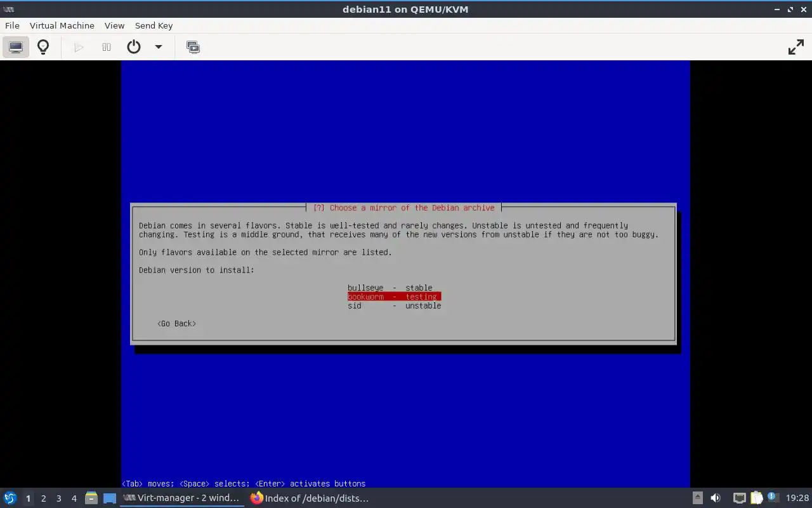Open the View menu
The width and height of the screenshot is (812, 508).
click(x=114, y=25)
